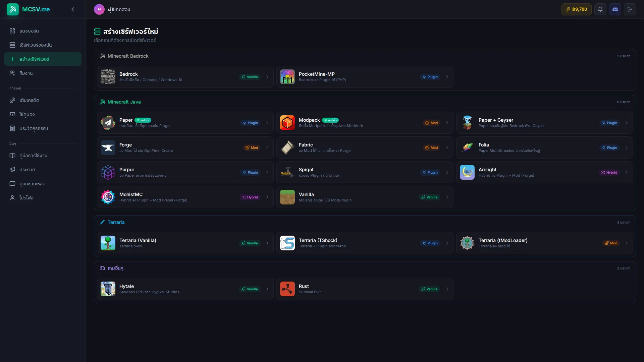Click the Paper server icon
644x362 pixels.
[108, 123]
